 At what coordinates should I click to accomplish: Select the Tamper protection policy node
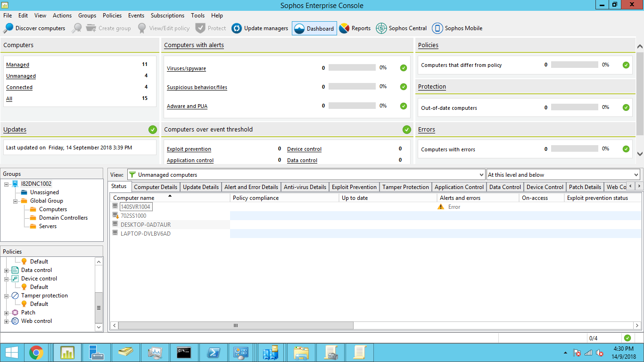tap(44, 296)
